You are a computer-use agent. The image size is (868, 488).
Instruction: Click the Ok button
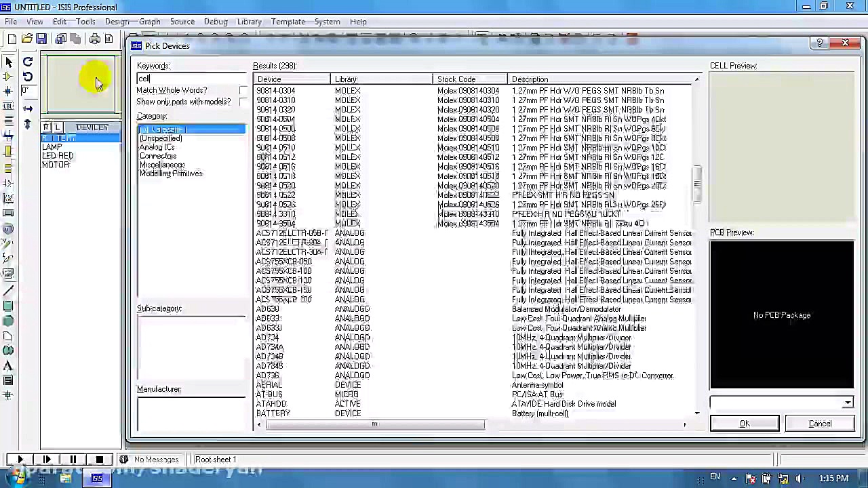coord(745,424)
